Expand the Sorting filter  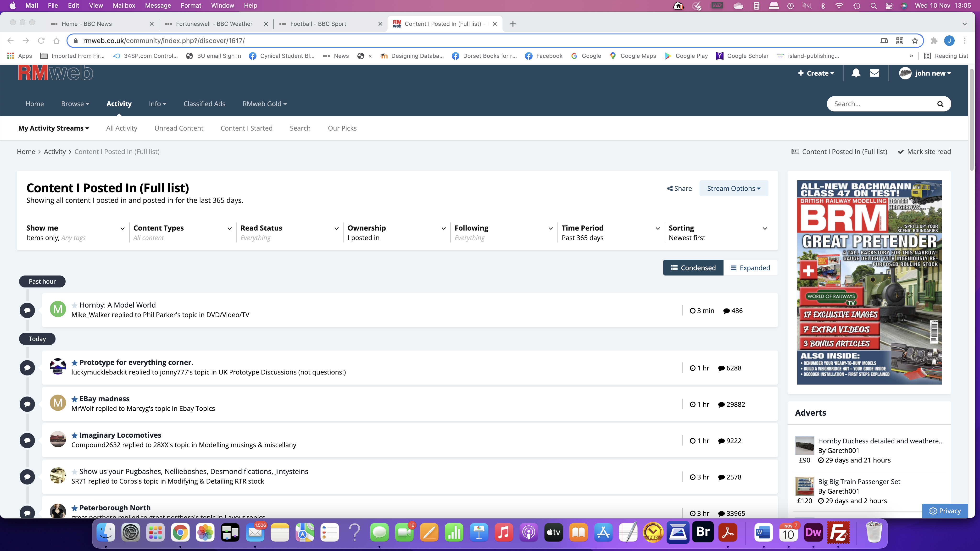tap(718, 232)
